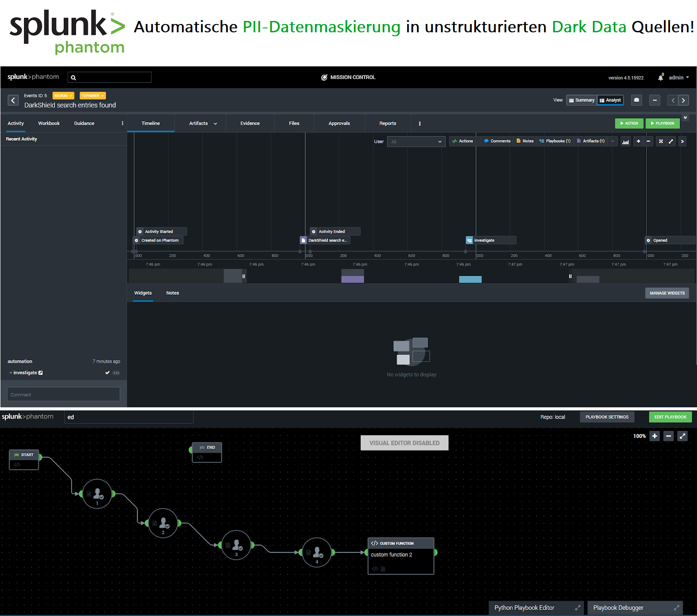This screenshot has width=697, height=616.
Task: Open the admin user menu
Action: coord(679,78)
